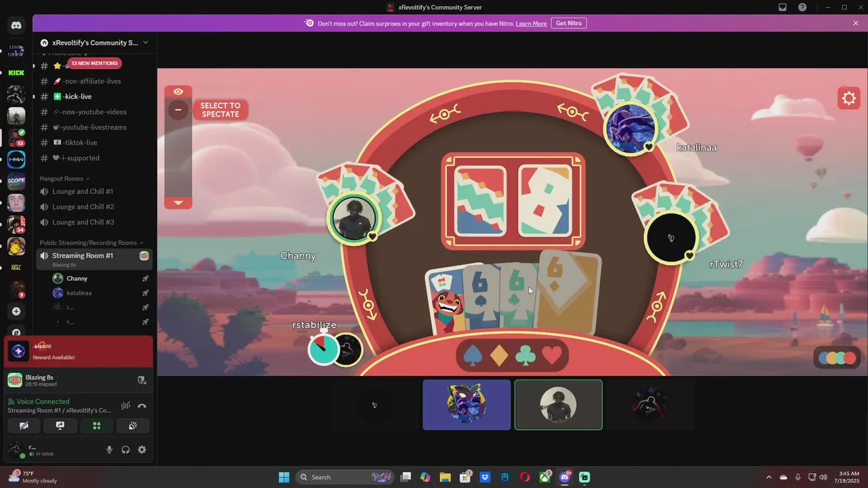Play the 6 of diamonds card
This screenshot has height=488, width=868.
pyautogui.click(x=568, y=291)
